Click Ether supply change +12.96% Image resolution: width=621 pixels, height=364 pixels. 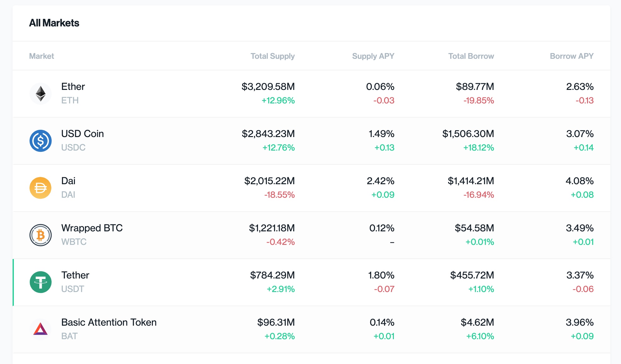point(278,100)
